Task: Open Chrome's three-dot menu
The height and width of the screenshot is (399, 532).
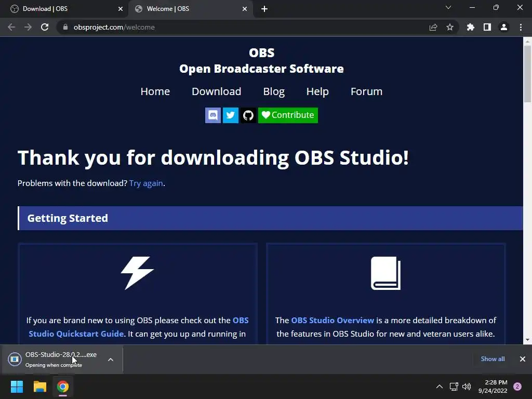Action: coord(521,27)
